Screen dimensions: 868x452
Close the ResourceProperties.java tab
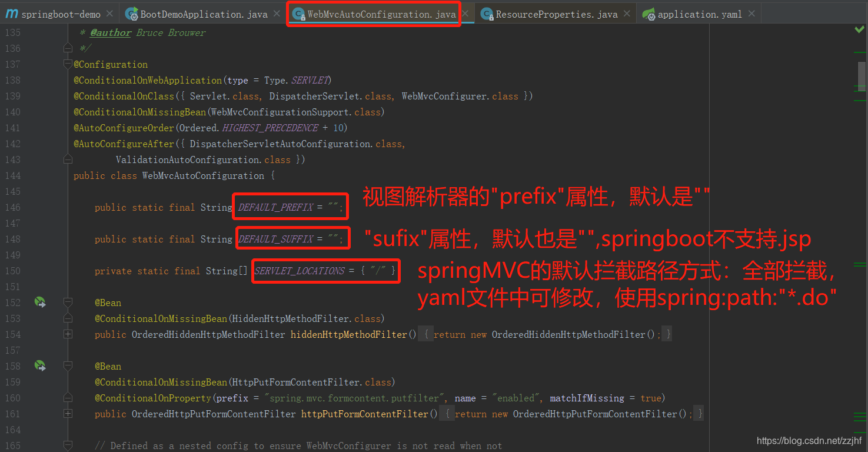click(627, 14)
